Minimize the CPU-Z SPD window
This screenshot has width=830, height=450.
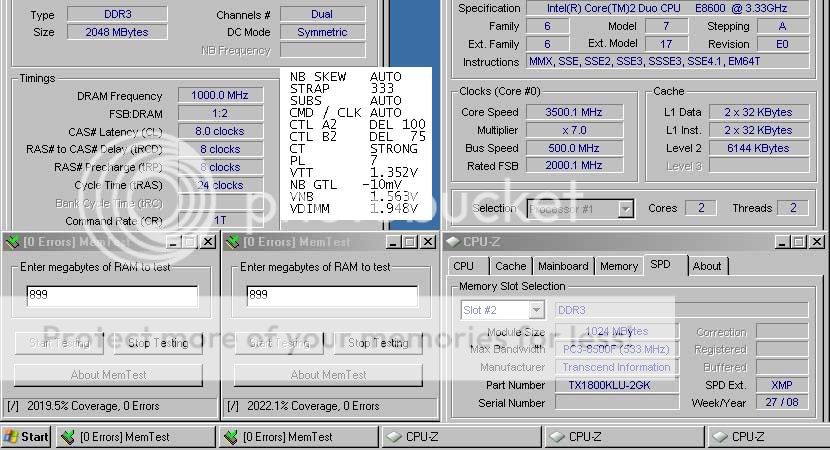pyautogui.click(x=782, y=242)
